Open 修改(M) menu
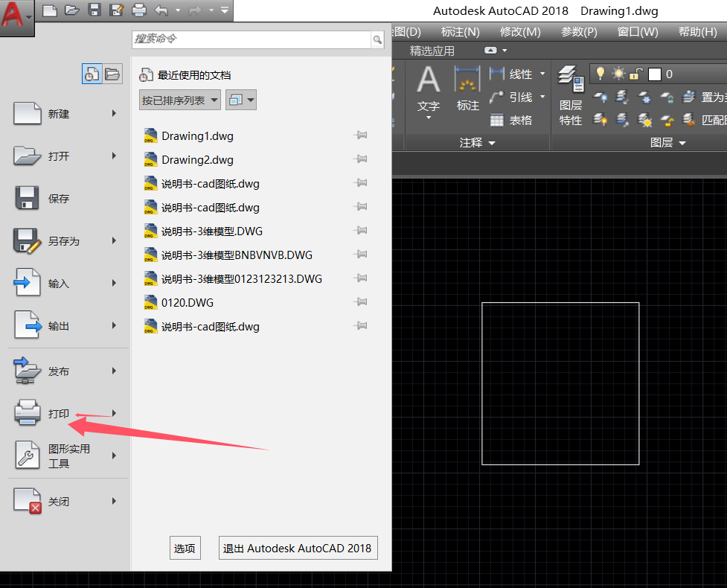727x588 pixels. (x=520, y=32)
